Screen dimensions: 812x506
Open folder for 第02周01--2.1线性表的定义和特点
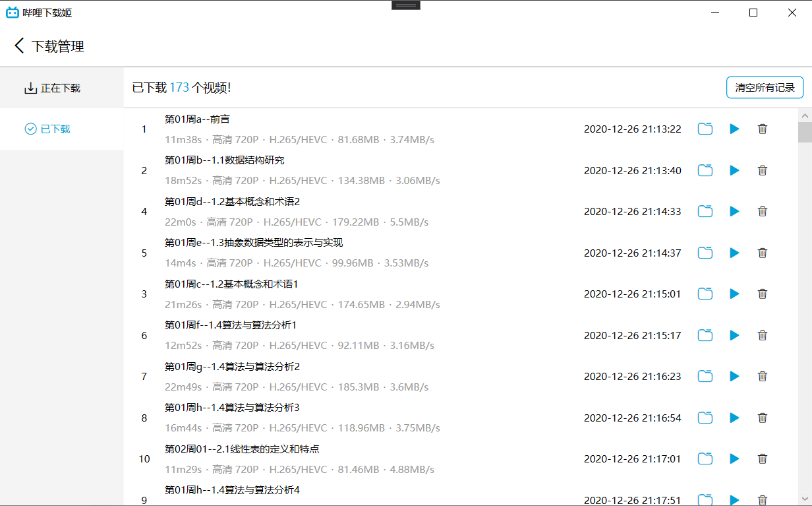(x=705, y=459)
